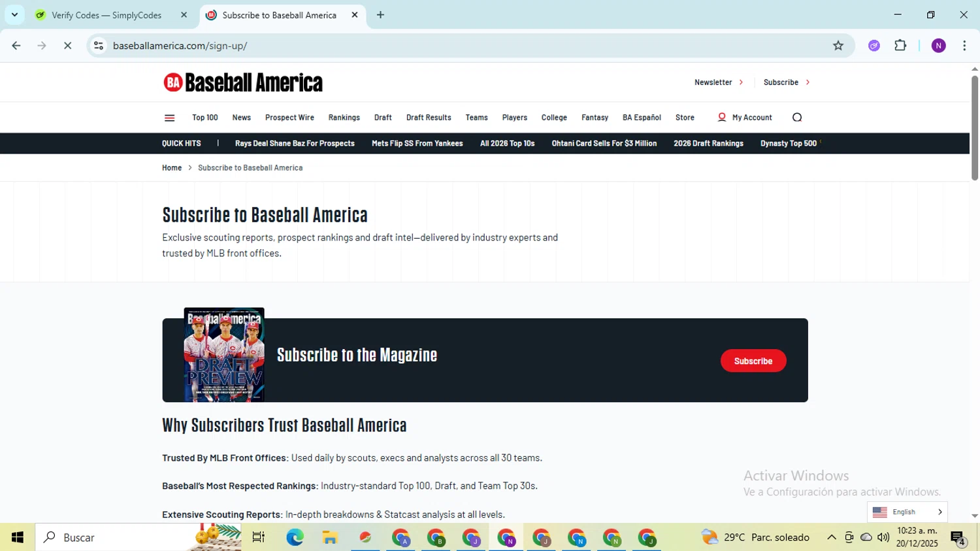Open the Chrome taskbar icon with profile B

pos(436,537)
